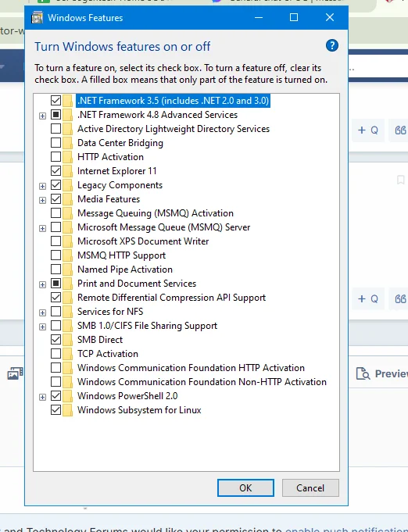This screenshot has height=532, width=408.
Task: Check the Data Center Bridging box
Action: [x=55, y=143]
